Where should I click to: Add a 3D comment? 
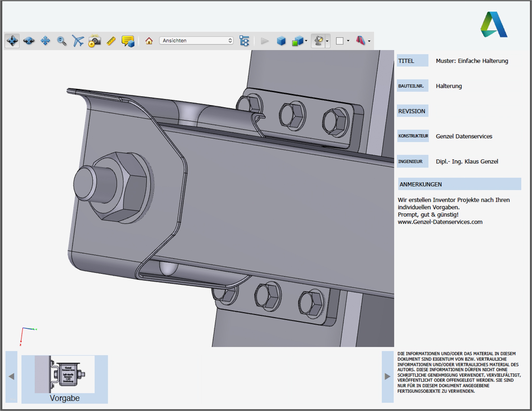click(128, 41)
